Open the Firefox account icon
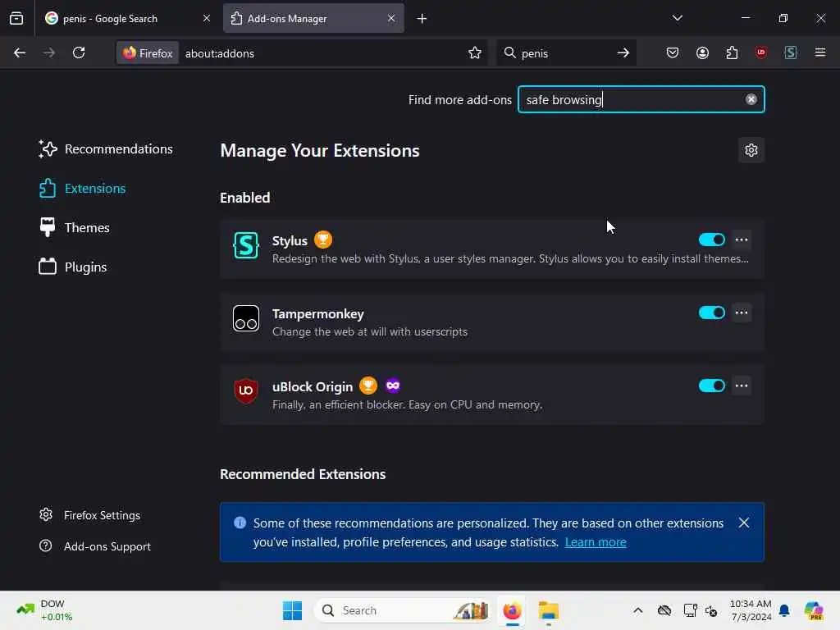The height and width of the screenshot is (630, 840). 702,52
